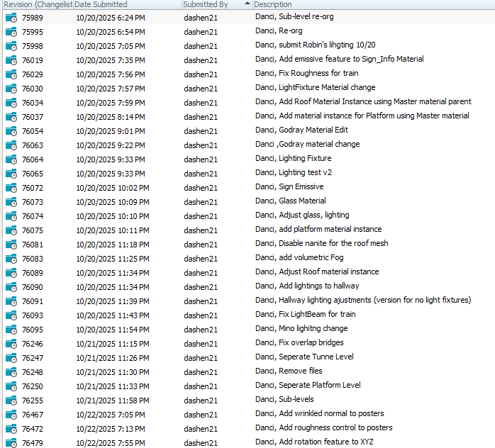Select 'Add emissive feature to Sign_Info Material' description
The image size is (495, 448).
[x=340, y=60]
